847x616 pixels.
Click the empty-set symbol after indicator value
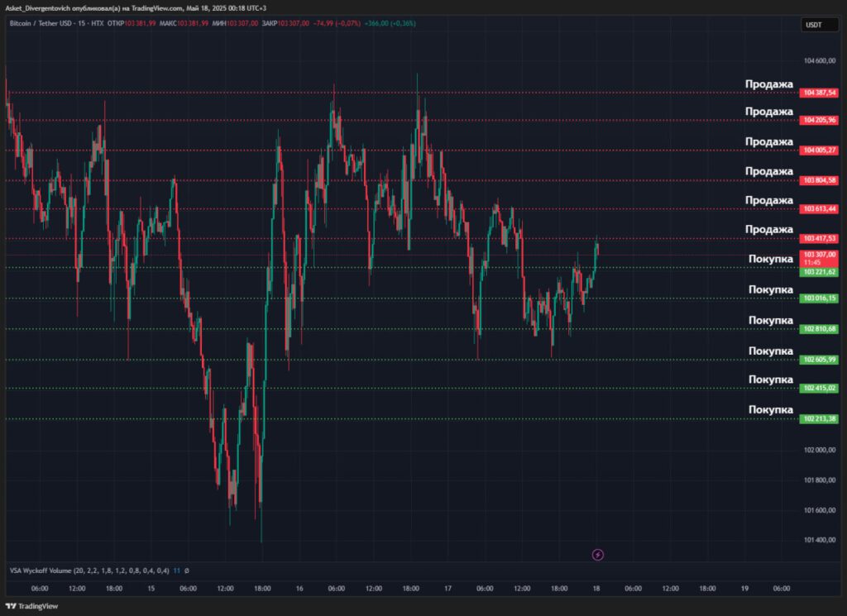pyautogui.click(x=186, y=571)
